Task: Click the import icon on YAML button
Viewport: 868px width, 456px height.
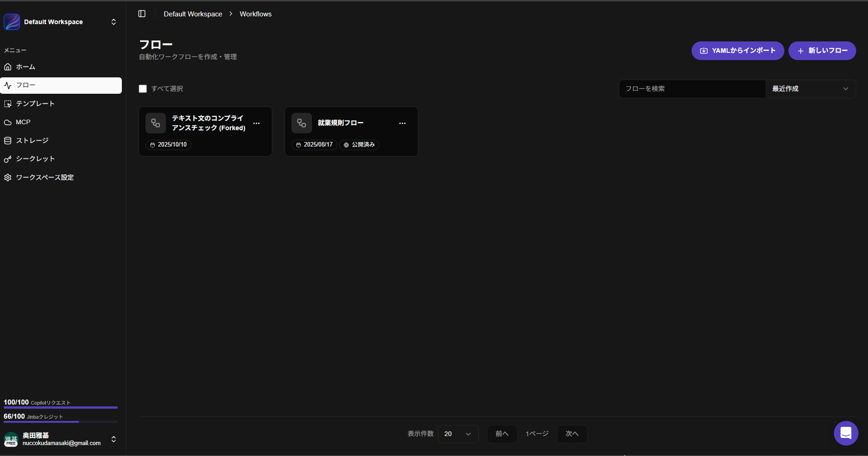Action: (x=704, y=51)
